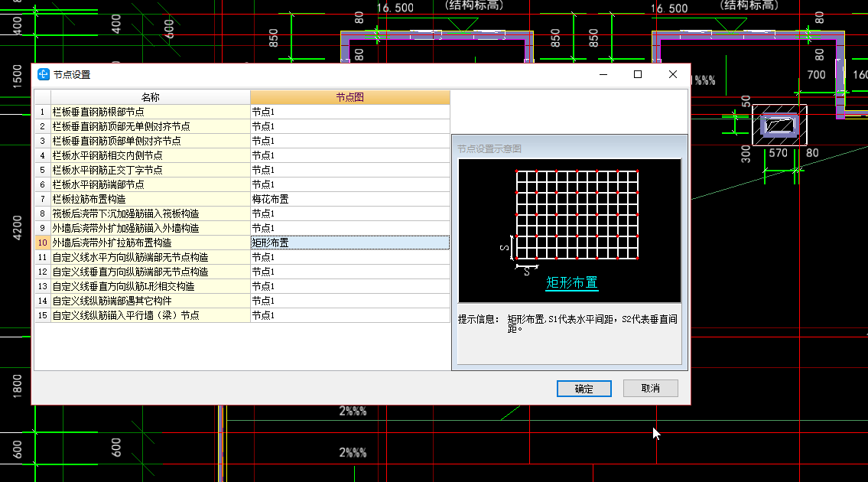The image size is (868, 482).
Task: Click the 节点图 column header
Action: [349, 97]
